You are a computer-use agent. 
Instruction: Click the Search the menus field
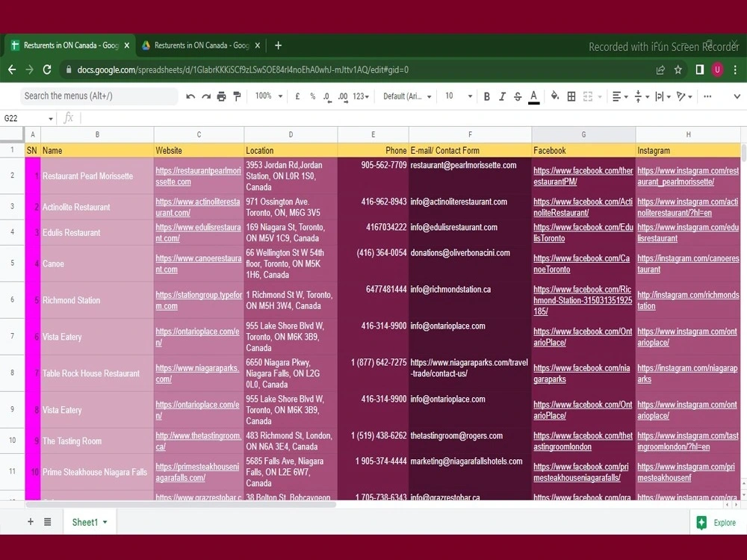coord(99,96)
